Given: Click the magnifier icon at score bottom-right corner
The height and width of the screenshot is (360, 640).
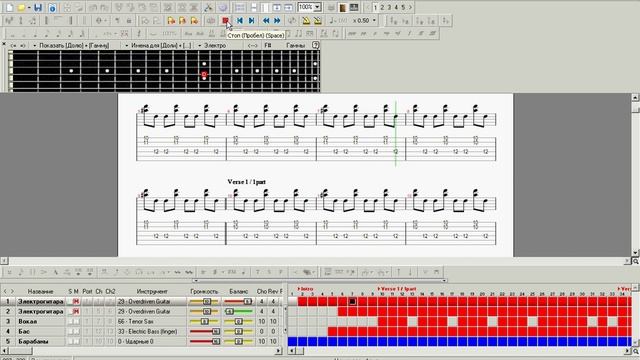Looking at the screenshot, I should (x=636, y=261).
